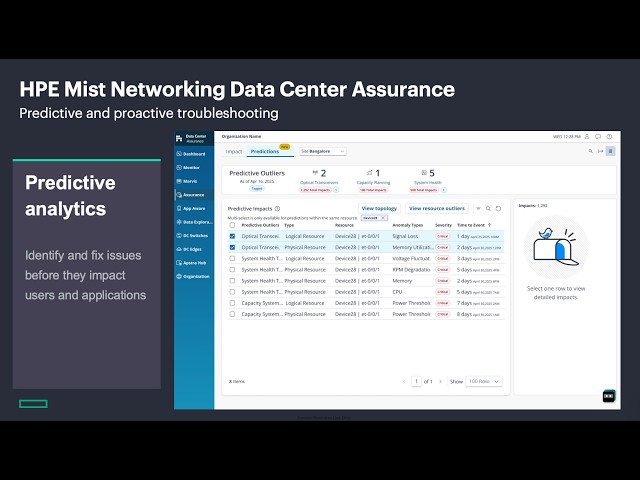The height and width of the screenshot is (480, 640).
Task: Click the Predictive Impacts table search icon
Action: (488, 209)
